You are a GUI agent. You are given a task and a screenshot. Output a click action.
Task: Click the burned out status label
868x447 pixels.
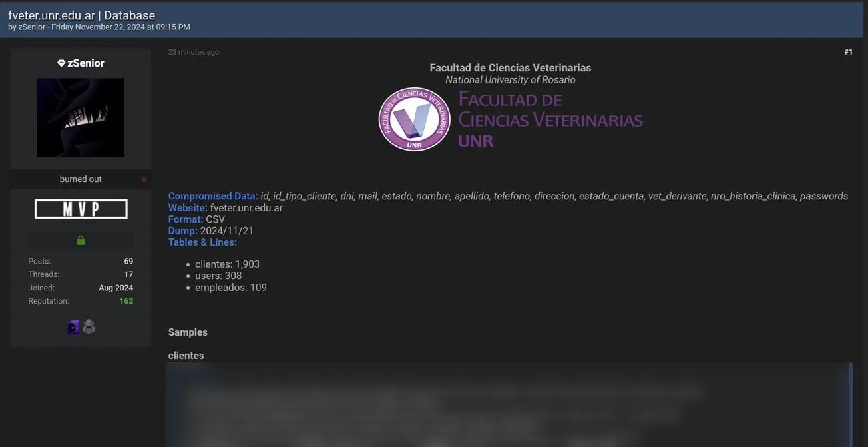coord(81,179)
